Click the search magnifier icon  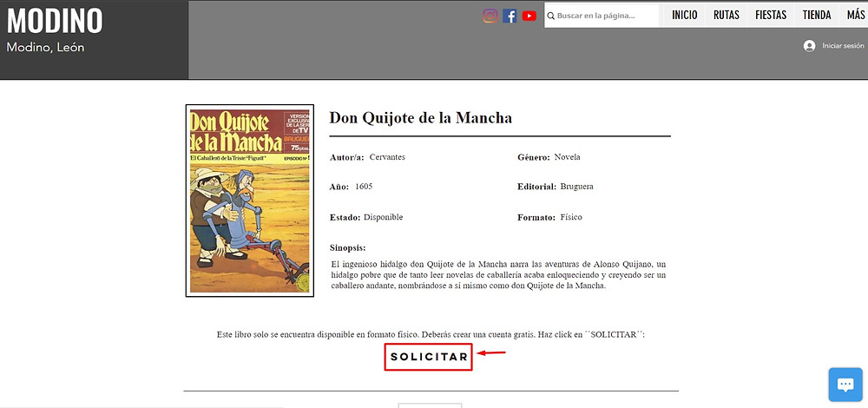(551, 16)
